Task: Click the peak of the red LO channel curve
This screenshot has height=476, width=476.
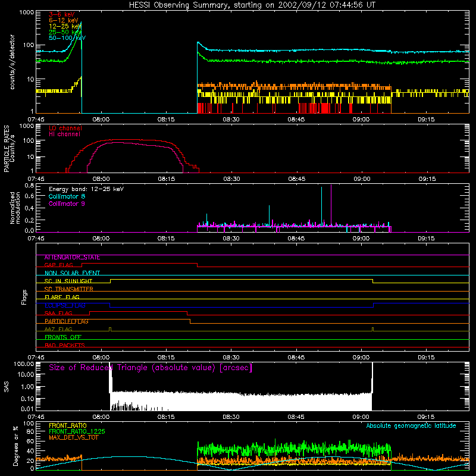Action: [121, 140]
